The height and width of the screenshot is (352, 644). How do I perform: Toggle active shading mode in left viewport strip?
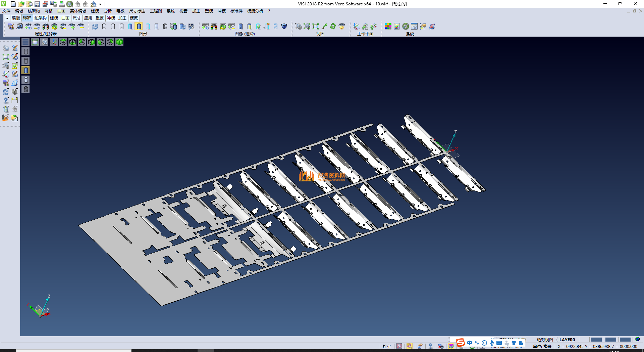(26, 70)
